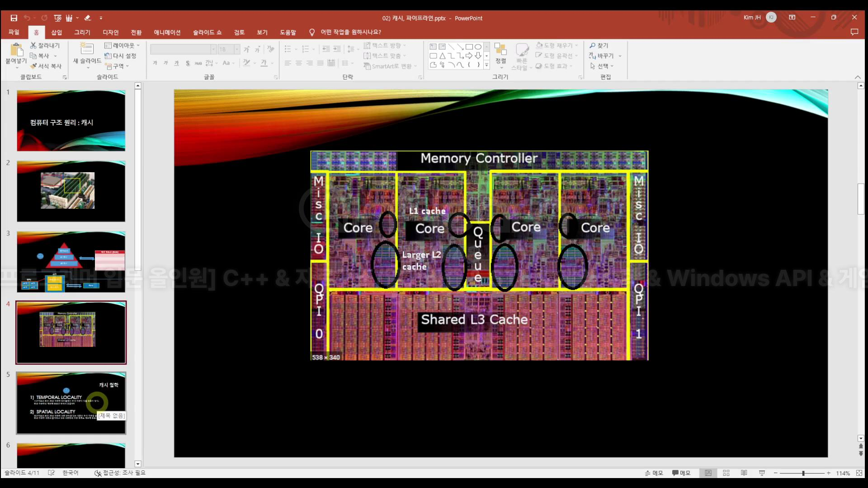Open the Find (찾기) tool
868x488 pixels.
[599, 45]
